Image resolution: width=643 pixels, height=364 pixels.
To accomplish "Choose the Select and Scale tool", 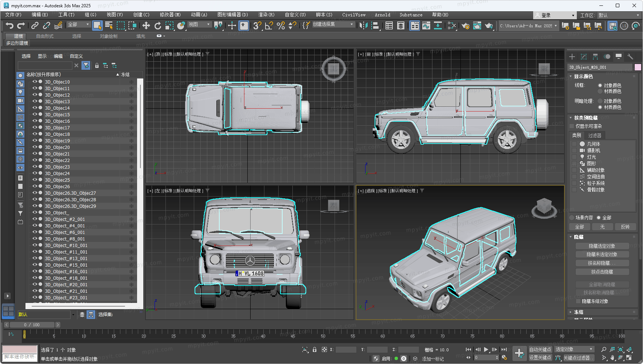I will [x=169, y=25].
